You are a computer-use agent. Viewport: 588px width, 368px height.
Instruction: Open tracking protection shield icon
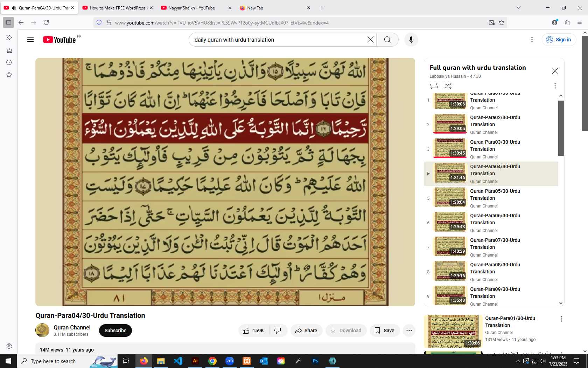pyautogui.click(x=99, y=22)
